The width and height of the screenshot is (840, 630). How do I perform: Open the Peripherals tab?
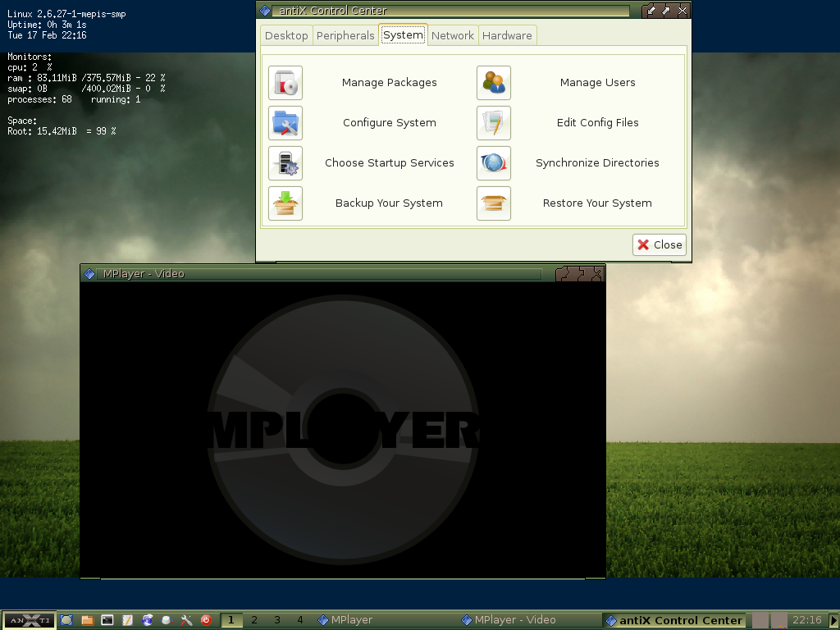tap(345, 35)
